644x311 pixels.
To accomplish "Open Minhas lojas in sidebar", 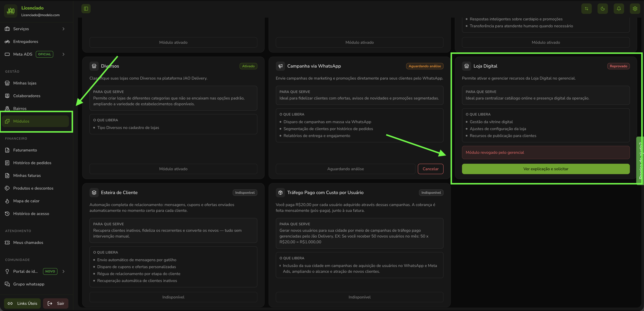I will [25, 83].
